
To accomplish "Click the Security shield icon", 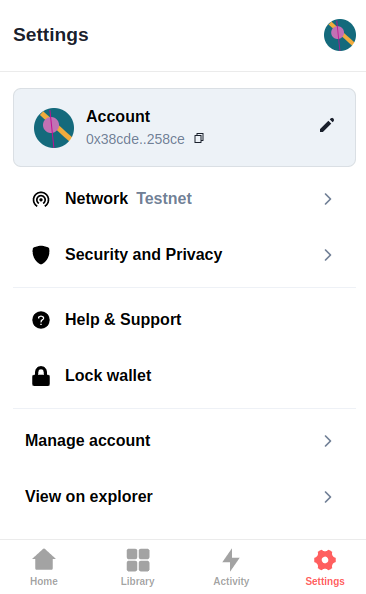I will (41, 255).
